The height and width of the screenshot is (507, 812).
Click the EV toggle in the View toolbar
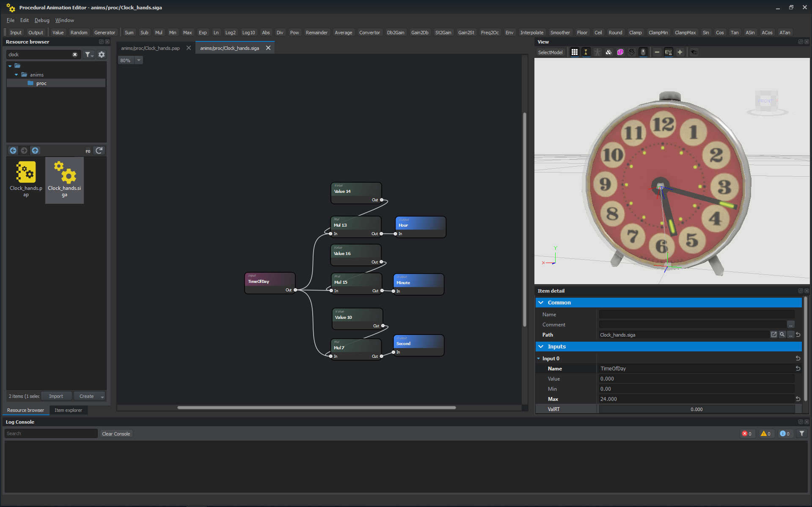(x=669, y=52)
